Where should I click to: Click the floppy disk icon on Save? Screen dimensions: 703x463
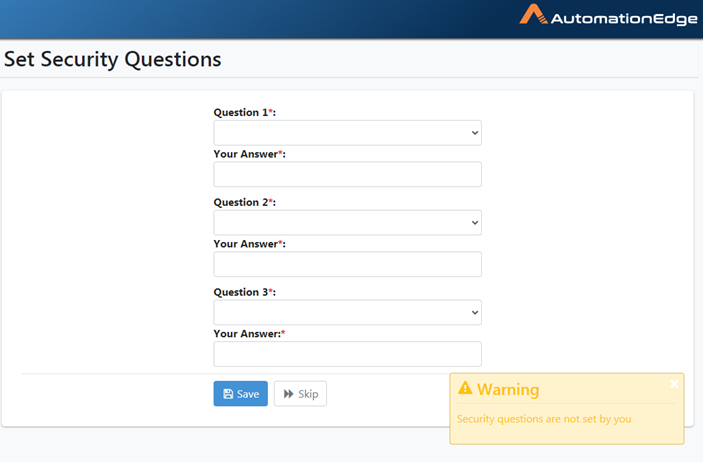228,394
